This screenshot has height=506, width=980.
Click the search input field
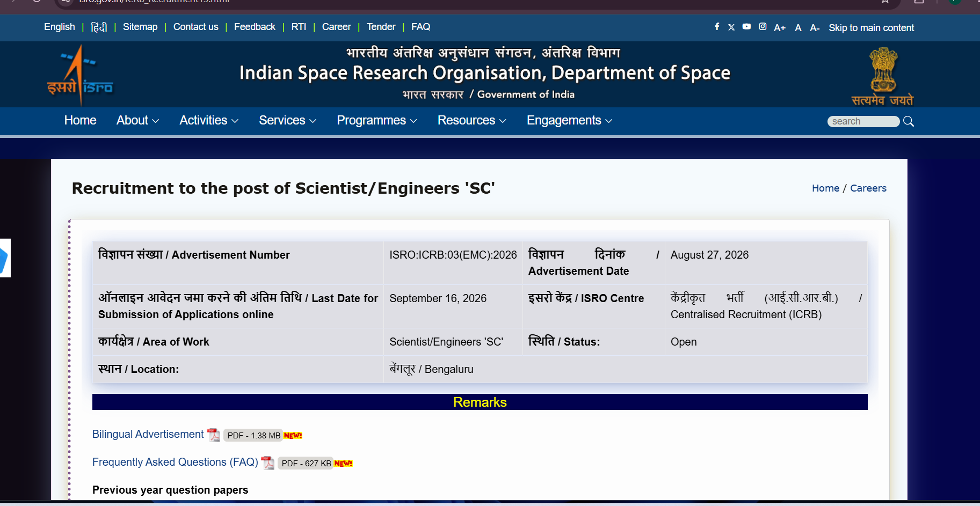pos(863,121)
